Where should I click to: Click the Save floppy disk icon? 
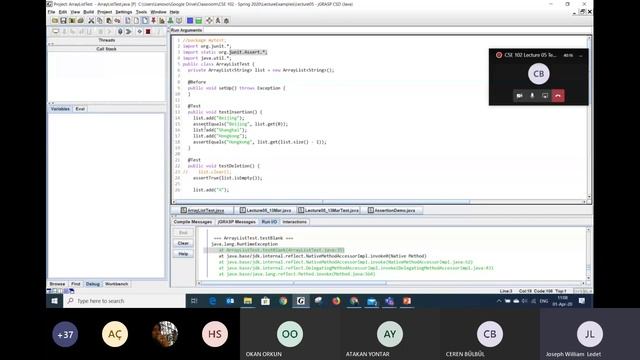[x=63, y=20]
